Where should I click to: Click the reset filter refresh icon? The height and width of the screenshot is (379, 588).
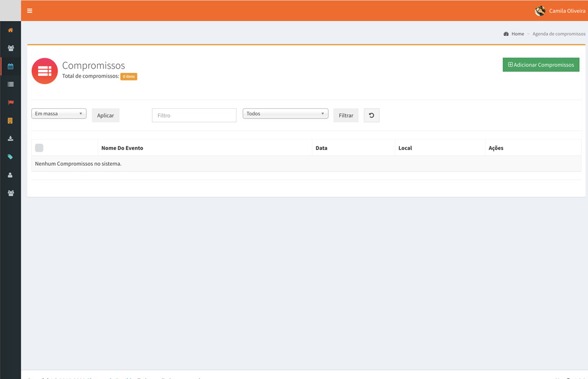click(372, 115)
